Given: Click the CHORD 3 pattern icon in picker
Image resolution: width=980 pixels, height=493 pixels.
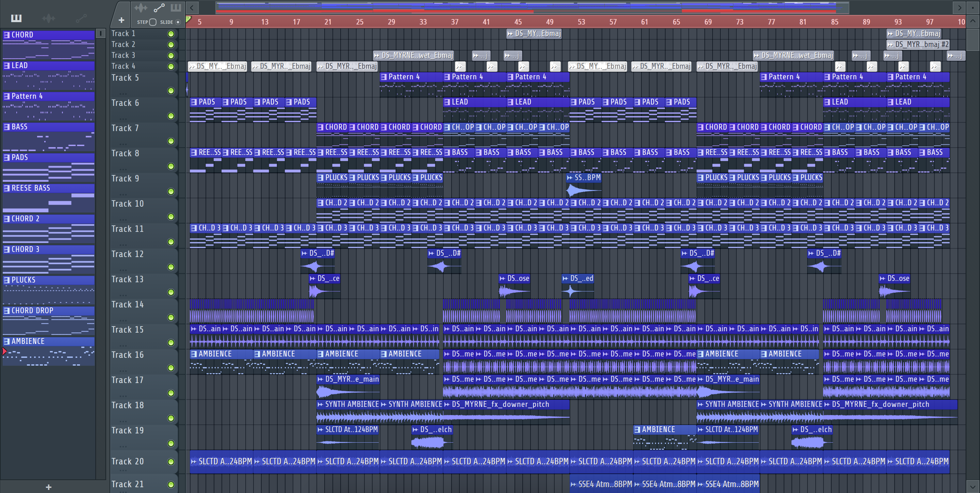Looking at the screenshot, I should 6,249.
